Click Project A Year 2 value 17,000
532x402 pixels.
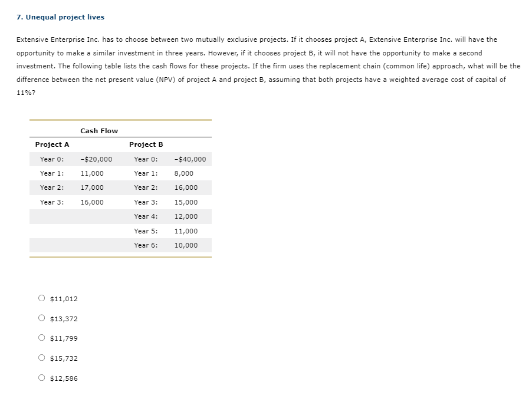[x=92, y=188]
